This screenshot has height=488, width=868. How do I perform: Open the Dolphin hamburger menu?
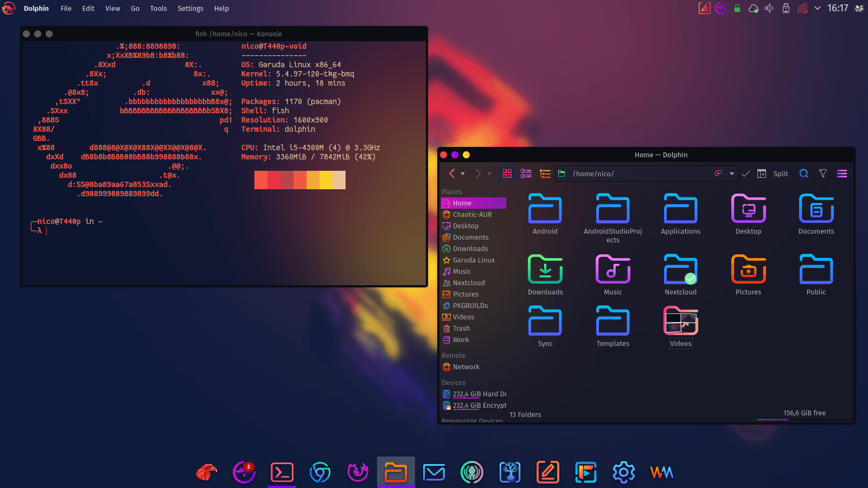coord(842,174)
